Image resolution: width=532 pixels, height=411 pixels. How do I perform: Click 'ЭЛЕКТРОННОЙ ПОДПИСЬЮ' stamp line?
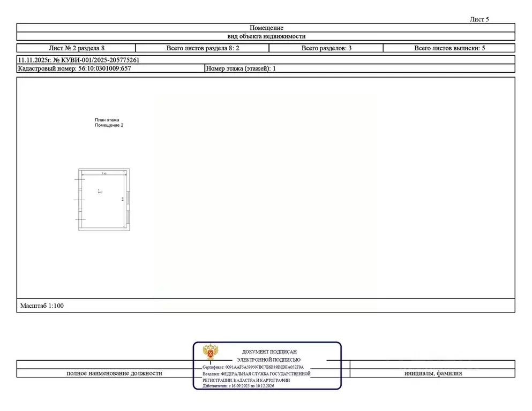click(x=268, y=360)
